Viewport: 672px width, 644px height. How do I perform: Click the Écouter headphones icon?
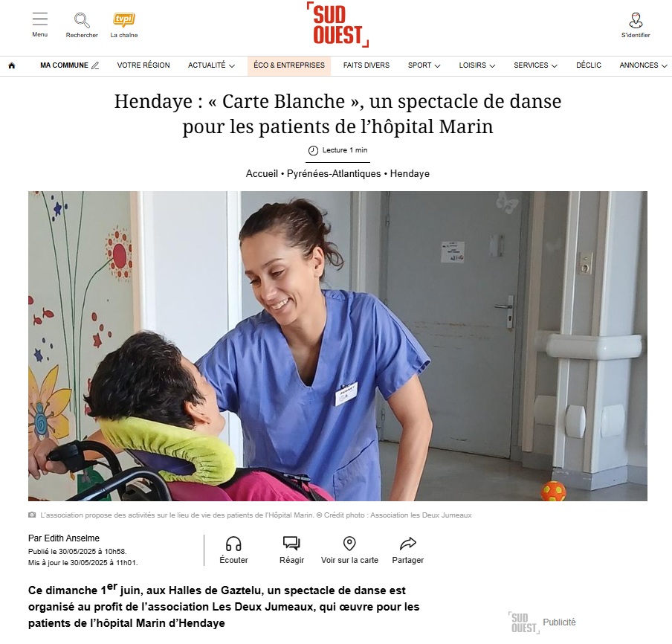(x=233, y=544)
